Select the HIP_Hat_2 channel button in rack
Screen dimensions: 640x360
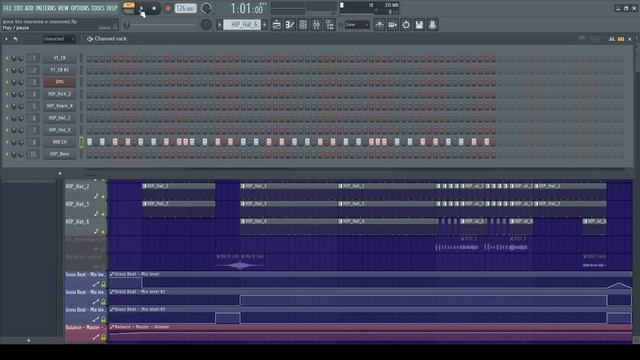click(x=60, y=118)
